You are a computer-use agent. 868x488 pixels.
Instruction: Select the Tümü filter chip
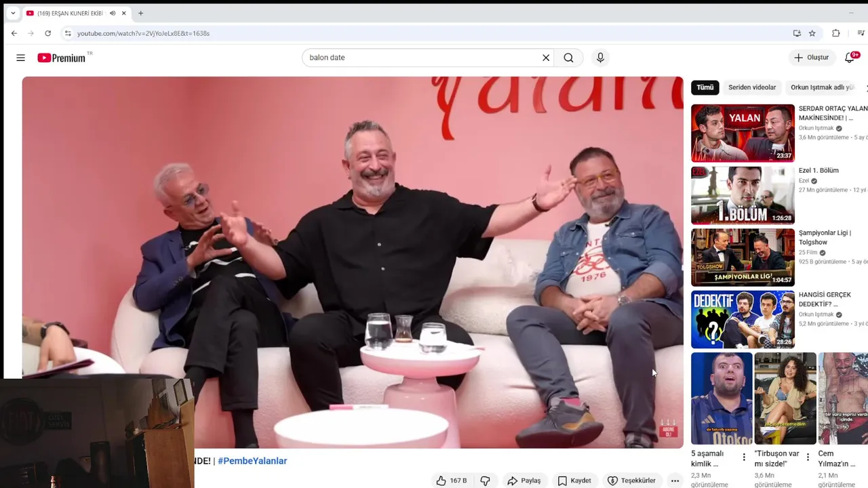click(x=705, y=87)
